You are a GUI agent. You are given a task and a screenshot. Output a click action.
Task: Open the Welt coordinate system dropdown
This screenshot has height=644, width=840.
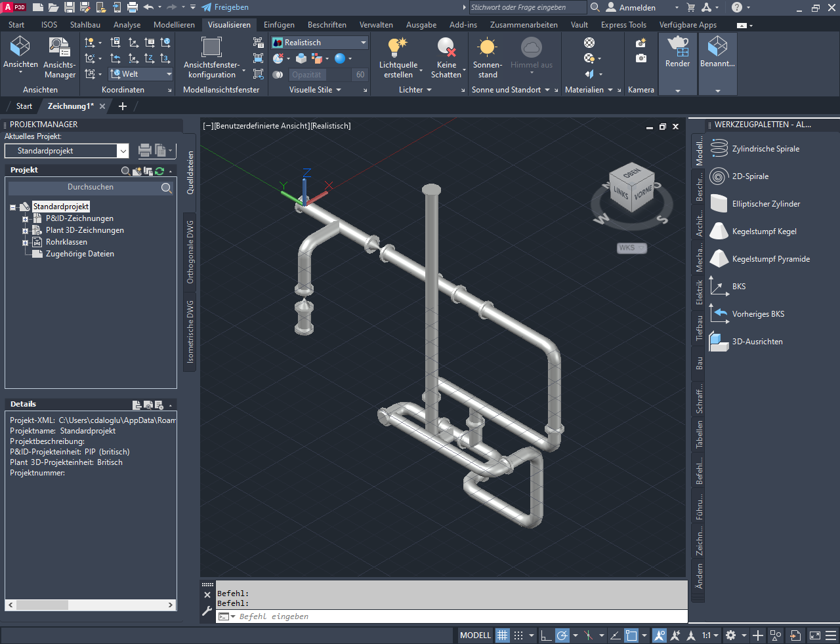pos(141,74)
